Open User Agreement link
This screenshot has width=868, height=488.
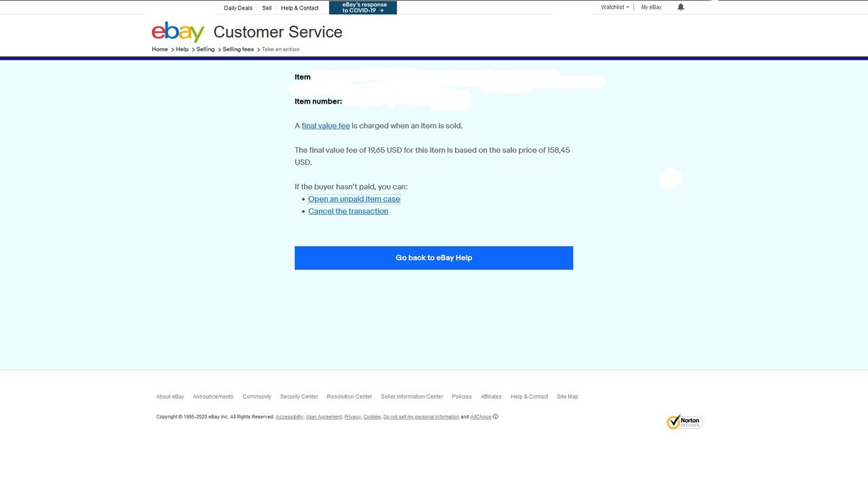[323, 418]
